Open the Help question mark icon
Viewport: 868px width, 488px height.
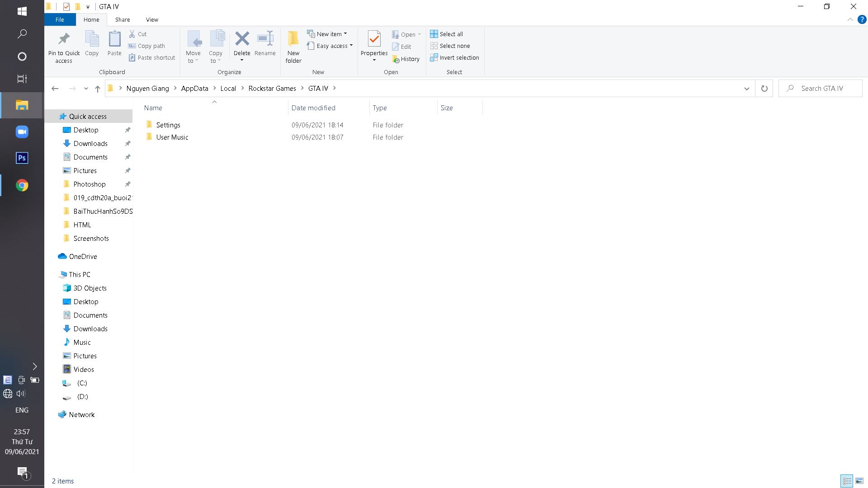862,19
